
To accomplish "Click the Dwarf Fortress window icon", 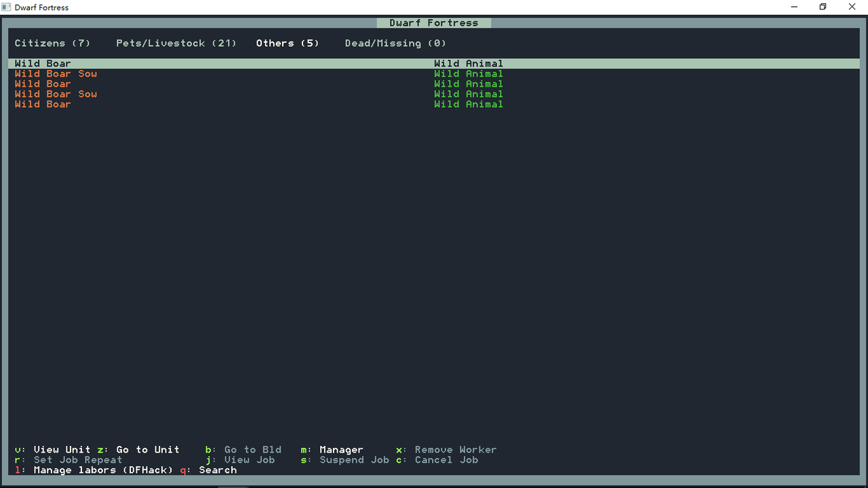I will tap(7, 7).
